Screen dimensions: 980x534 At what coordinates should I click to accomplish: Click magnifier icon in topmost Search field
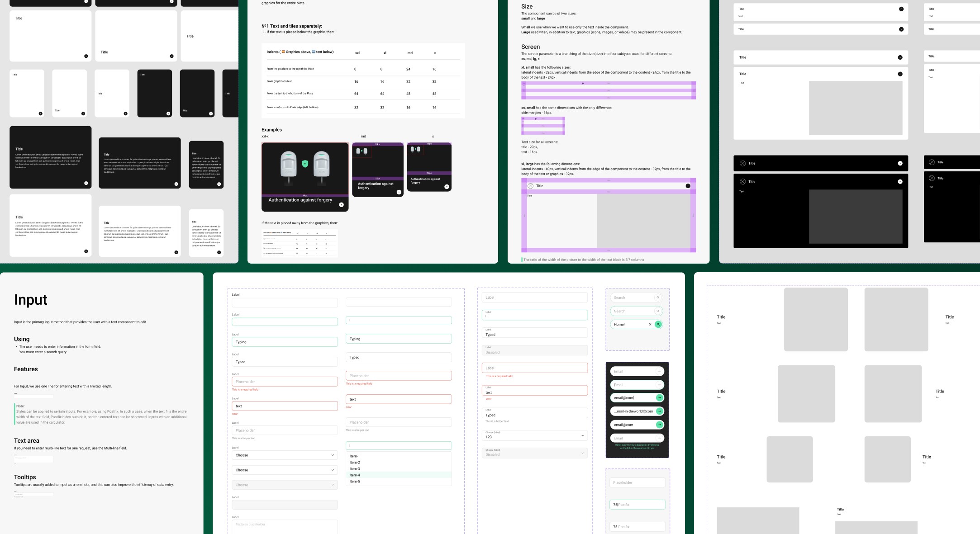(x=658, y=298)
